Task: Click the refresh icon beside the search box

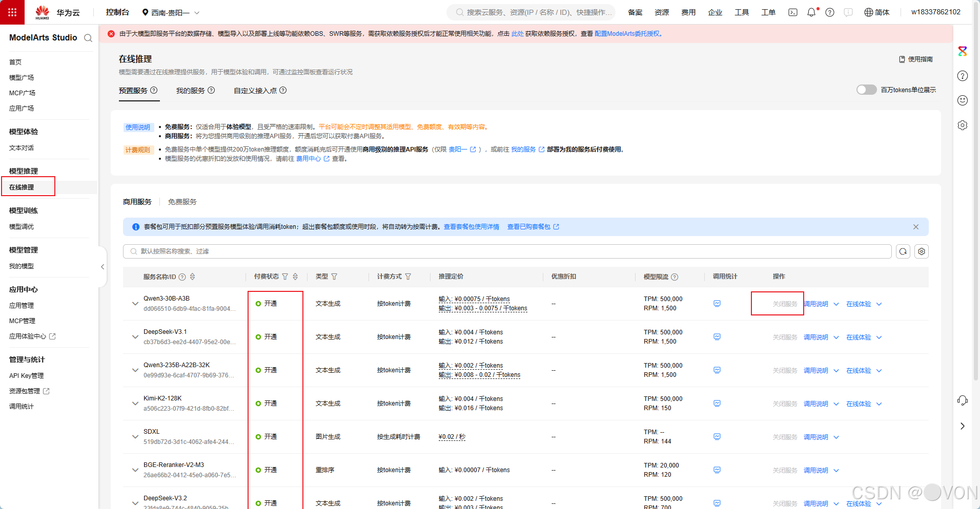Action: 903,251
